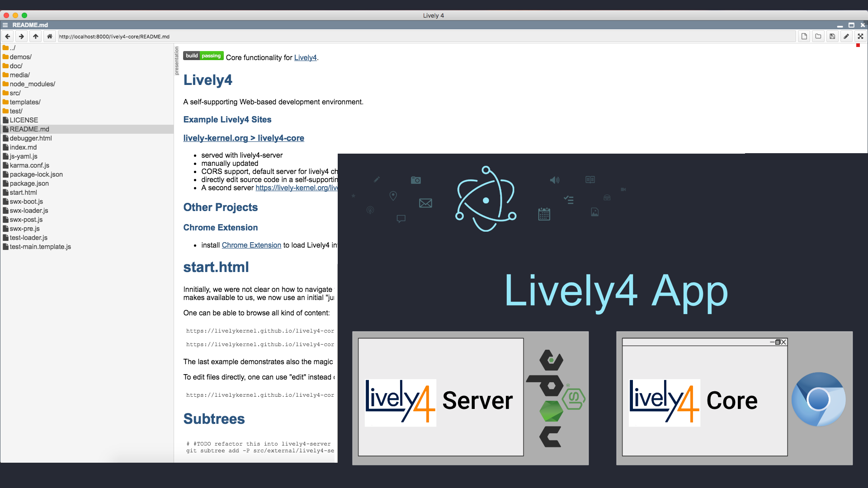Go up to the parent directory
The image size is (868, 488).
(35, 37)
